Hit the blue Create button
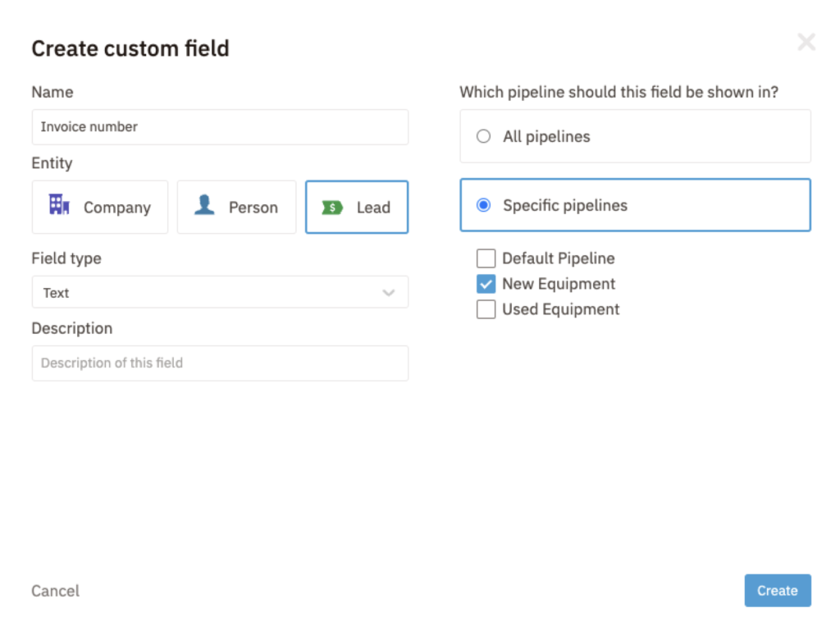 (x=777, y=591)
